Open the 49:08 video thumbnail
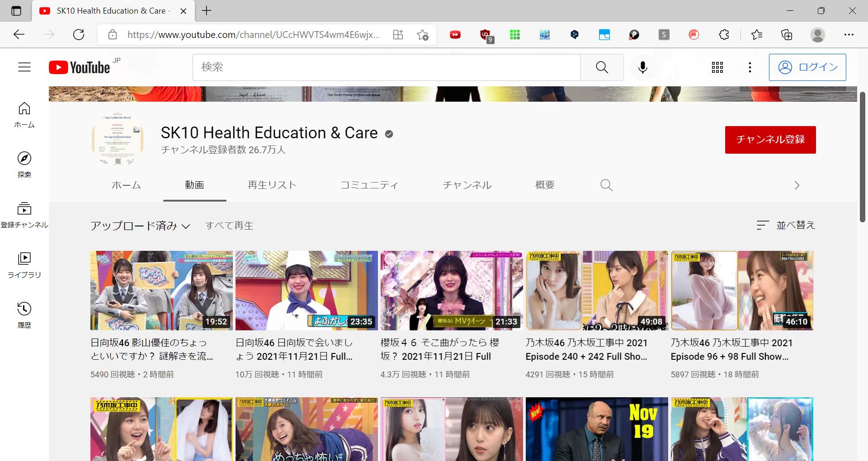This screenshot has width=868, height=461. pos(597,291)
